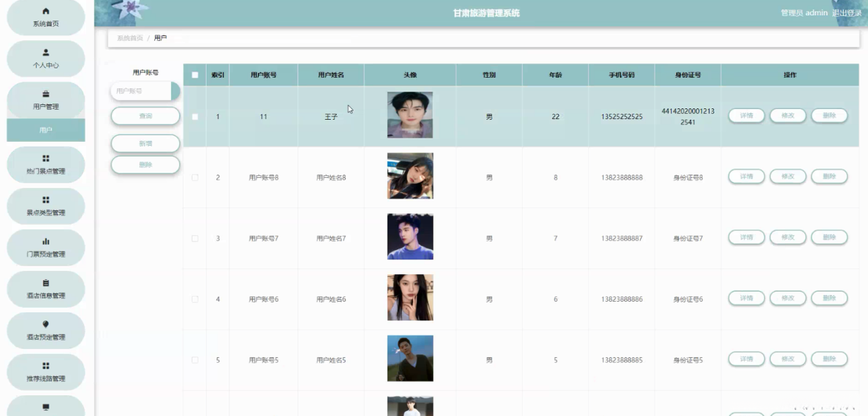Image resolution: width=868 pixels, height=416 pixels.
Task: Click ID number 441420200012132541
Action: (x=688, y=117)
